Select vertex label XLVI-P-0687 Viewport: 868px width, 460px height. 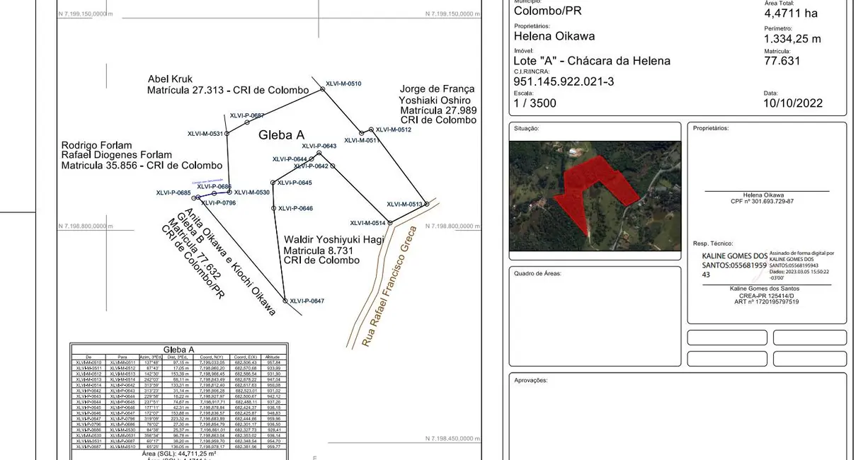[247, 115]
